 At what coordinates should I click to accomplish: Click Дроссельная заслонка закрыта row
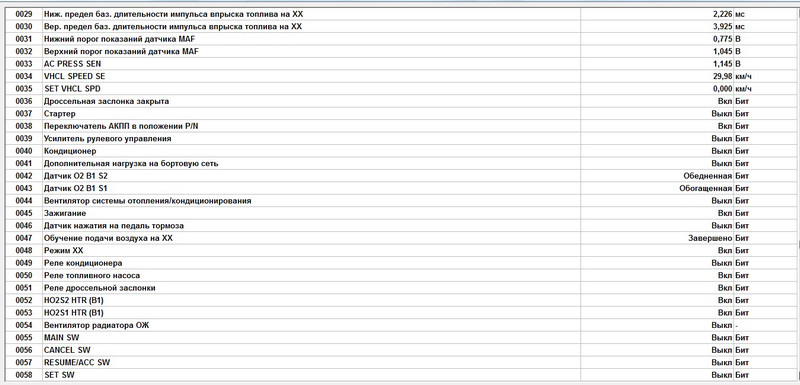401,101
